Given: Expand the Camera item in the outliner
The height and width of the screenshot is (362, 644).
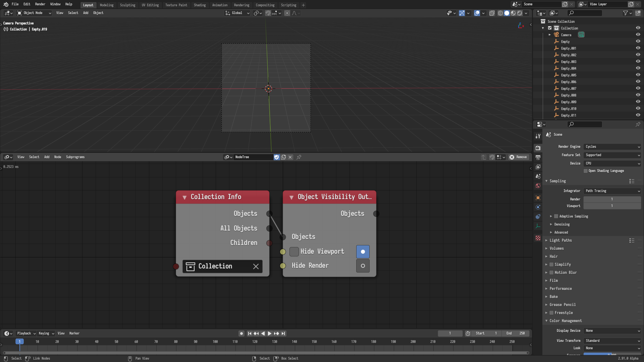Looking at the screenshot, I should 549,35.
